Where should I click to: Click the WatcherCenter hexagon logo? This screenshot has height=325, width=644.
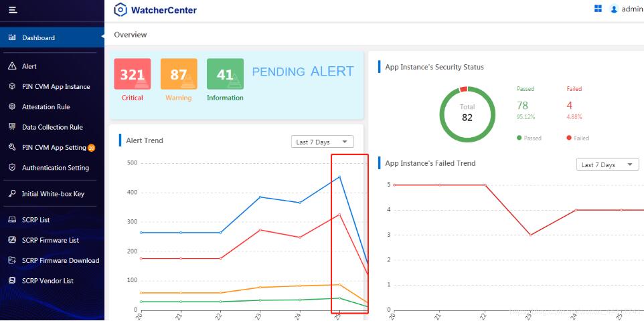tap(120, 9)
